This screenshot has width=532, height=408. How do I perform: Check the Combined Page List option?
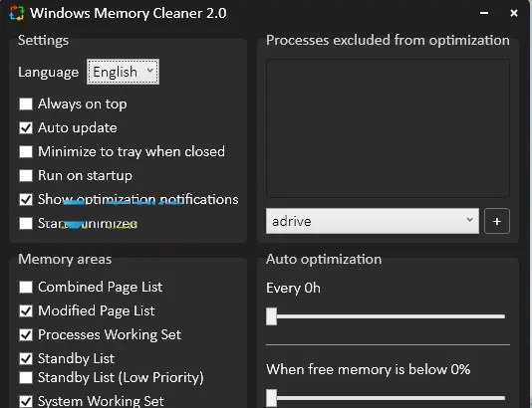click(x=26, y=287)
